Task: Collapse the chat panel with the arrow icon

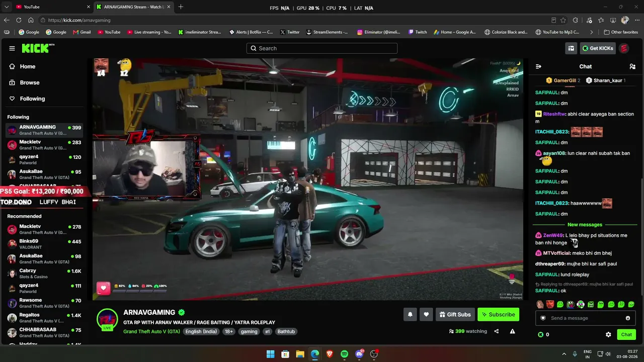Action: pyautogui.click(x=538, y=66)
